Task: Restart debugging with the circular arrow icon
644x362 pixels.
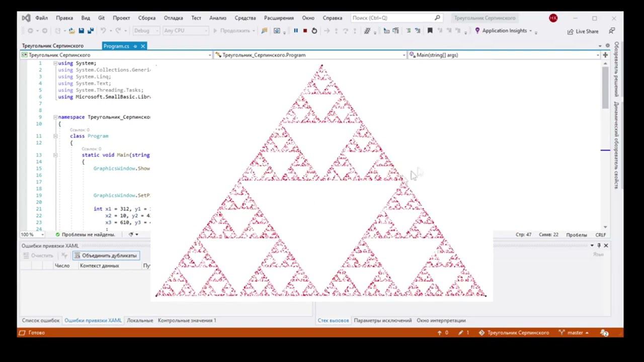Action: click(314, 31)
